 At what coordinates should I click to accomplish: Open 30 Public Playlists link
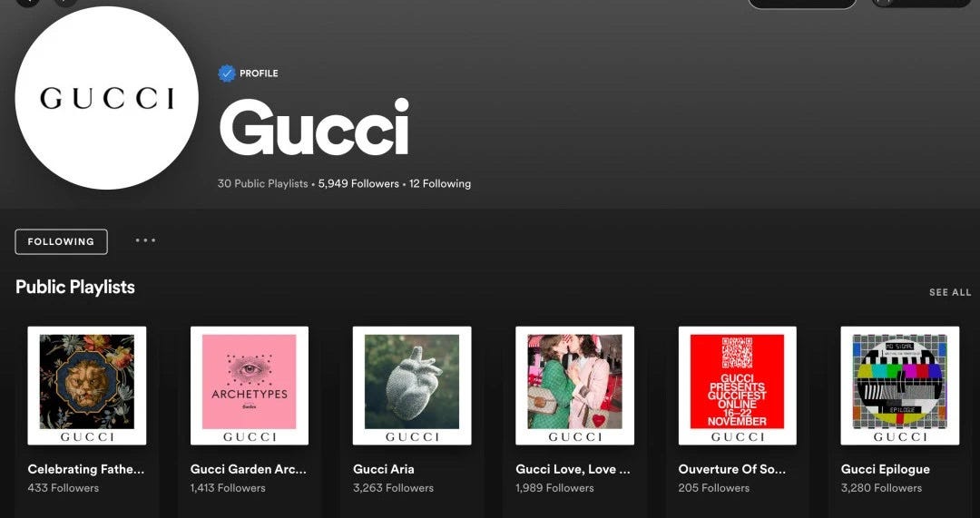[x=262, y=184]
